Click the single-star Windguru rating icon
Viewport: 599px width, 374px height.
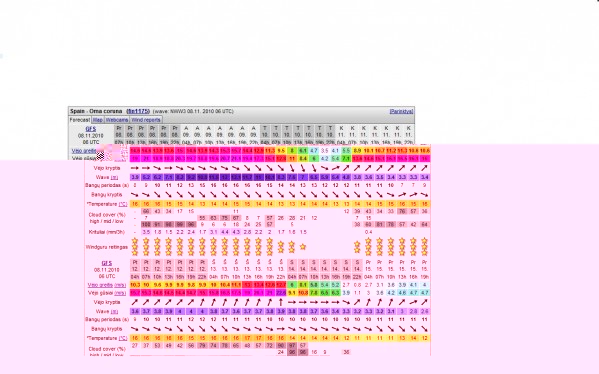click(303, 247)
